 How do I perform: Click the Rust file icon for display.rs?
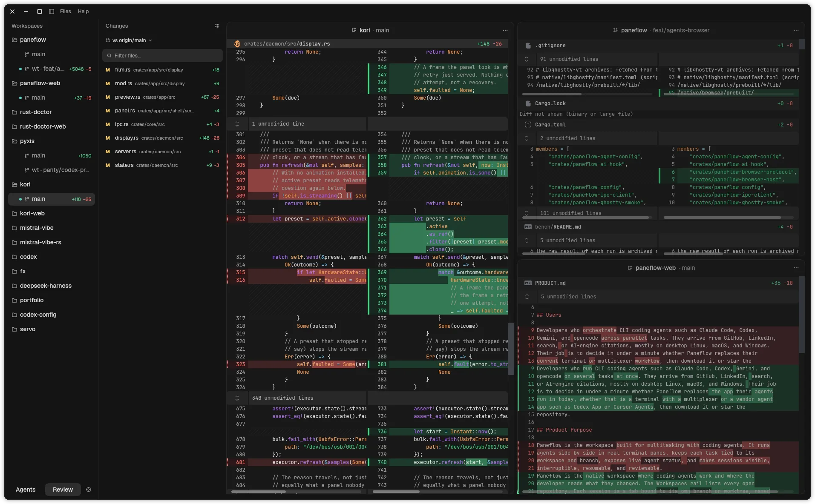tap(237, 44)
